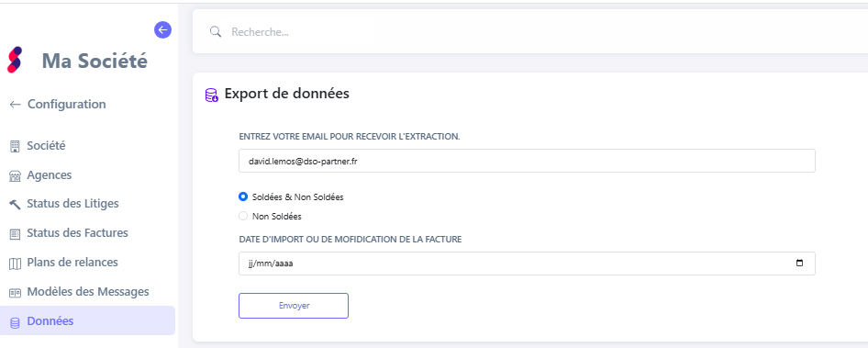Screen dimensions: 868x348
Task: Select the Données menu item
Action: 87,320
